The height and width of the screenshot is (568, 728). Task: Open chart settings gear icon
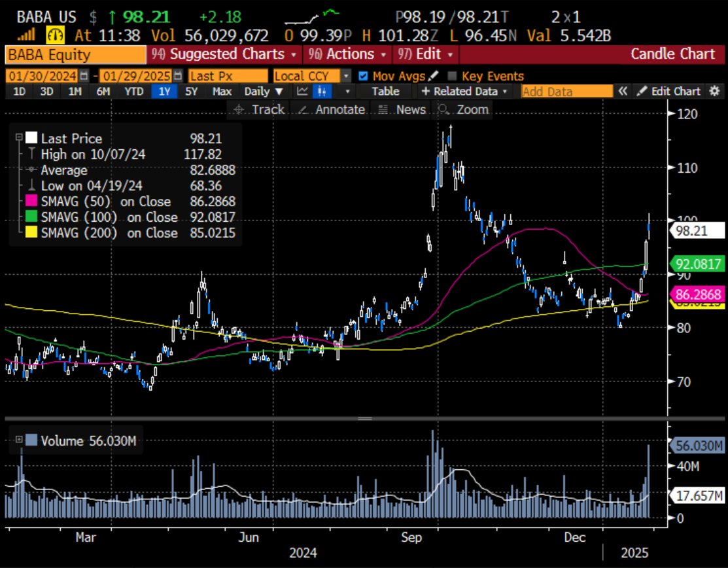714,90
